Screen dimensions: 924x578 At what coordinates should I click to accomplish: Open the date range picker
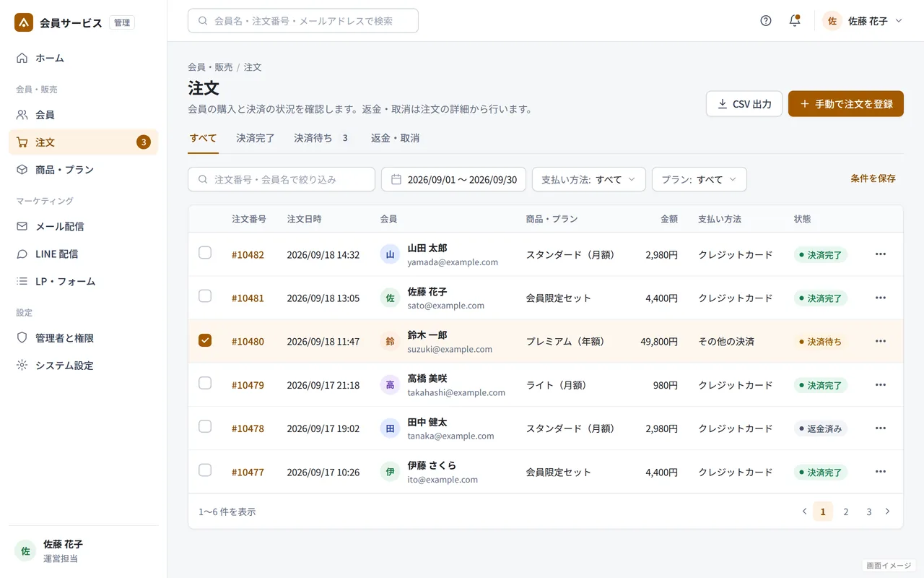point(453,179)
